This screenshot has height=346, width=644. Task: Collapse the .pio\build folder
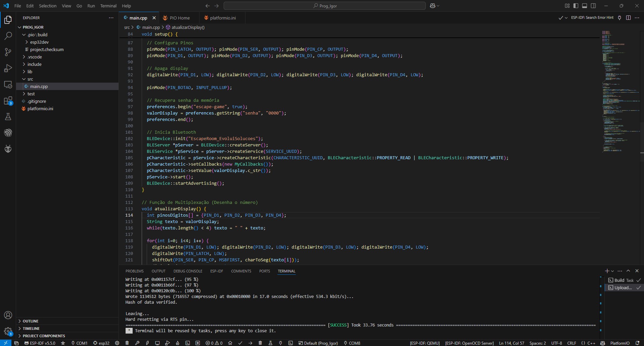coord(67,35)
